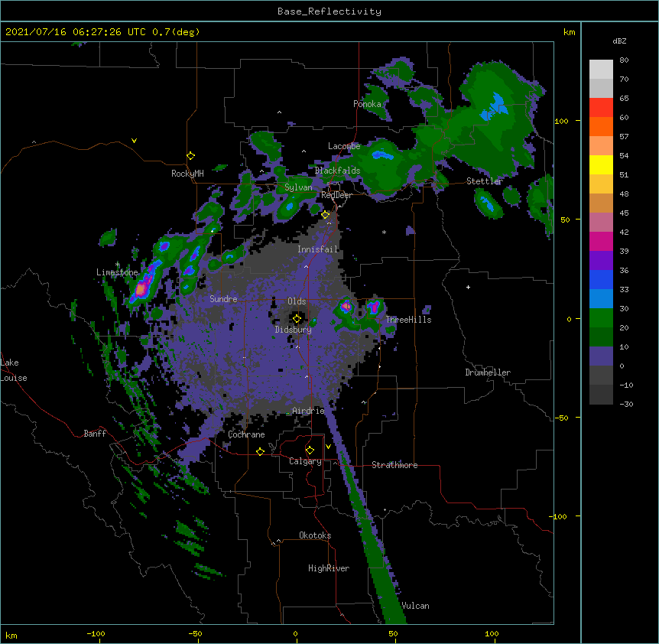The image size is (659, 644).
Task: Click the km label at bottom left
Action: pos(11,635)
